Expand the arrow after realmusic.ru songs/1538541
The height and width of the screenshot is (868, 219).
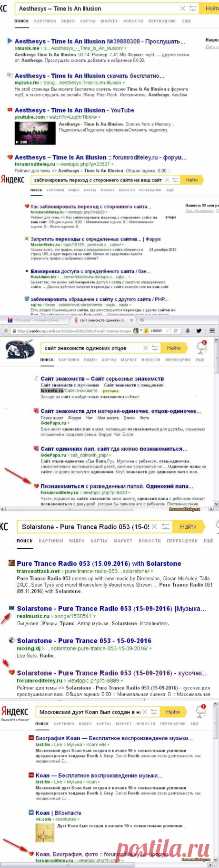(x=95, y=616)
